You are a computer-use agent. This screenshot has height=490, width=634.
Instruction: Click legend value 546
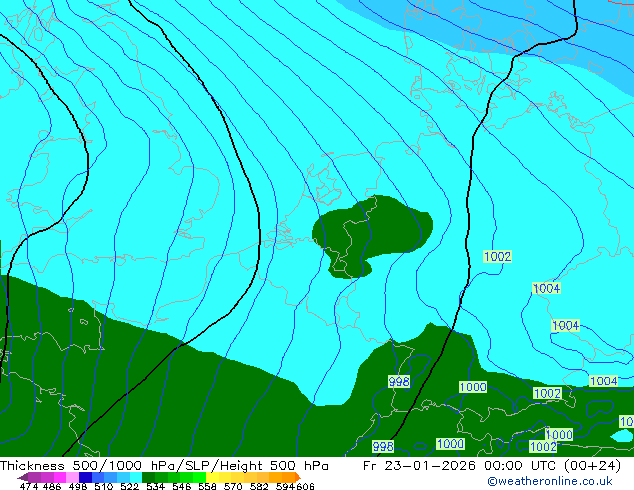coord(181,486)
